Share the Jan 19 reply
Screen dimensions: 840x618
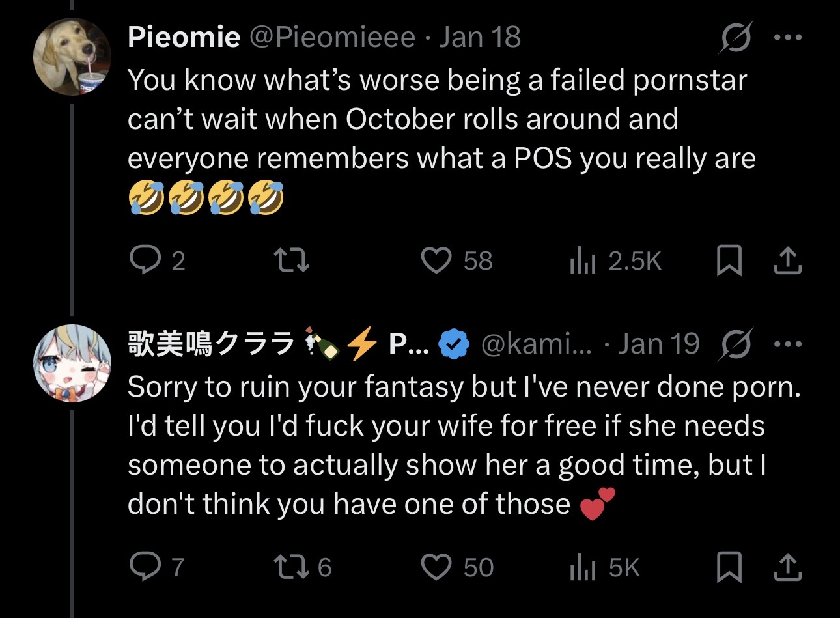click(x=787, y=567)
